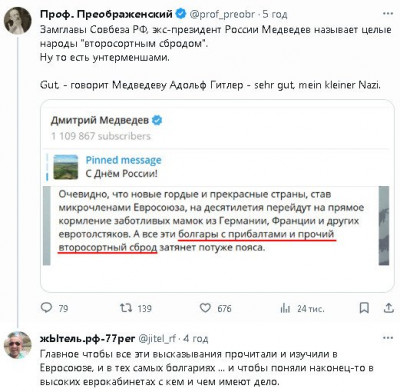Click the '5 год' timestamp on the post
The width and height of the screenshot is (400, 392).
click(x=274, y=14)
